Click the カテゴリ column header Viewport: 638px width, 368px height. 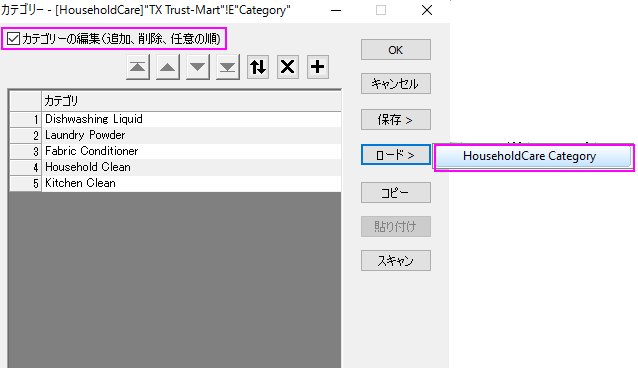[x=191, y=101]
